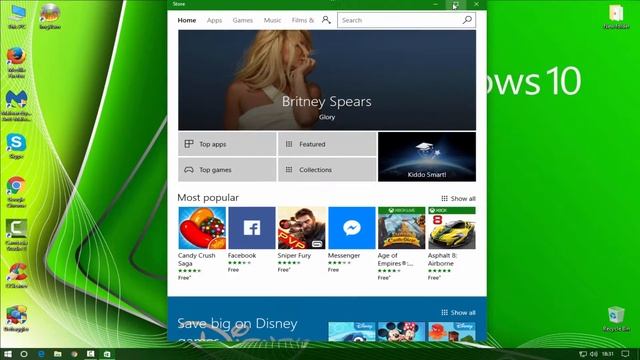Screen dimensions: 640x360
Task: Open the Mickey and Minnie Disney thumbnail
Action: point(401,331)
